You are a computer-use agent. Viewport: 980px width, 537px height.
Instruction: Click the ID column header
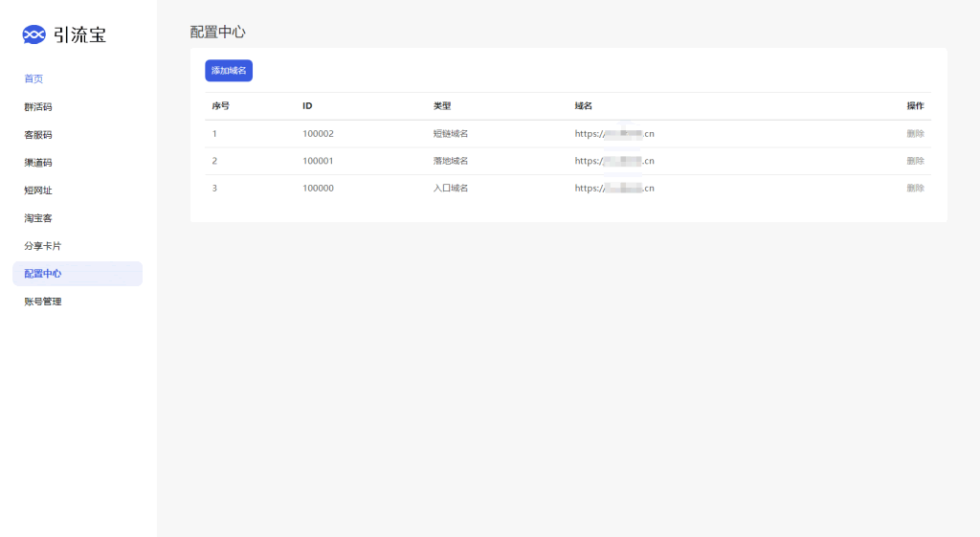307,106
